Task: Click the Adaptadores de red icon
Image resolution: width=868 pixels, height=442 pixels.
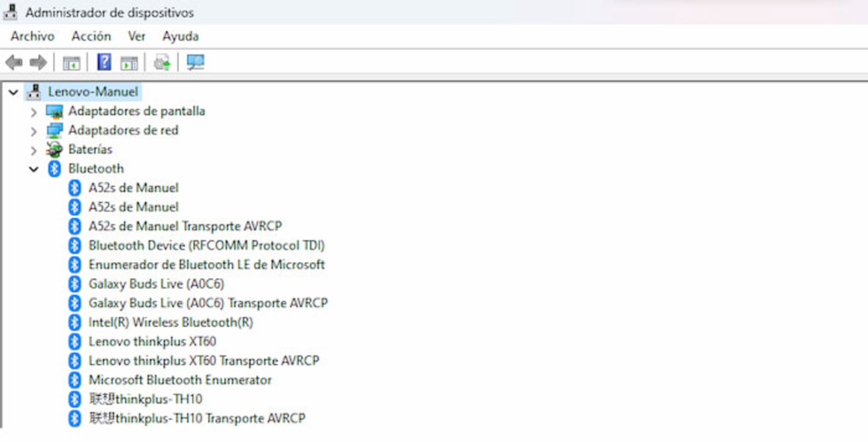Action: pyautogui.click(x=55, y=130)
